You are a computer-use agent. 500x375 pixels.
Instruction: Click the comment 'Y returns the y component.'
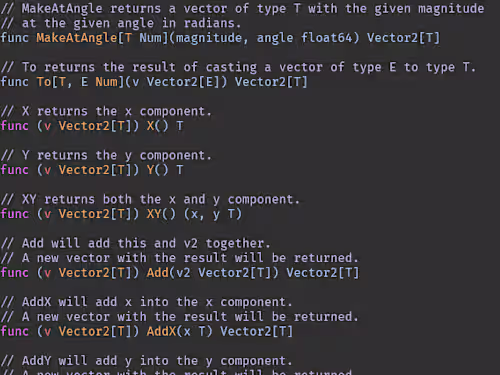pyautogui.click(x=106, y=155)
